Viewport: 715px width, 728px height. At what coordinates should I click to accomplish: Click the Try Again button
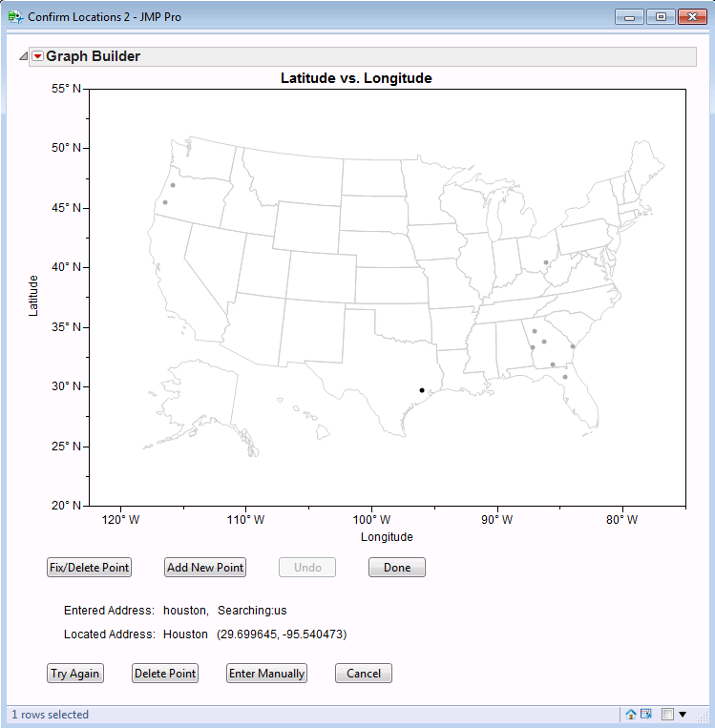point(75,674)
